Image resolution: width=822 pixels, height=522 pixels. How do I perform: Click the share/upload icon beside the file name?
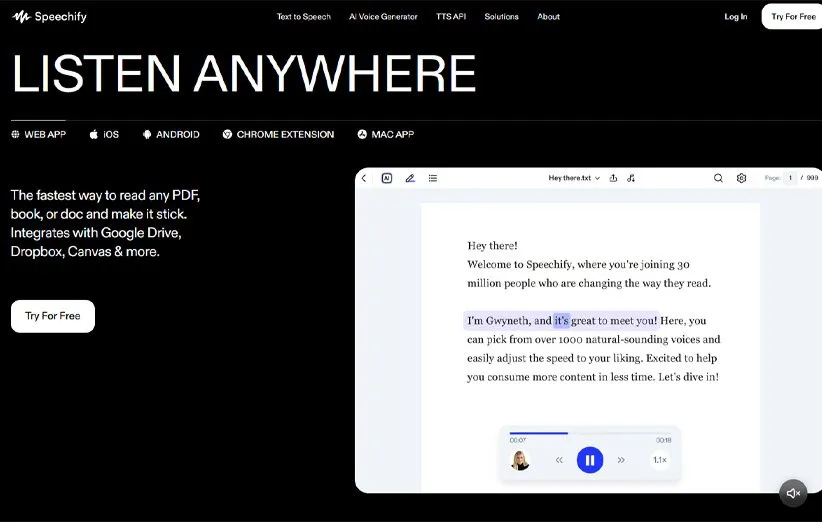(613, 178)
